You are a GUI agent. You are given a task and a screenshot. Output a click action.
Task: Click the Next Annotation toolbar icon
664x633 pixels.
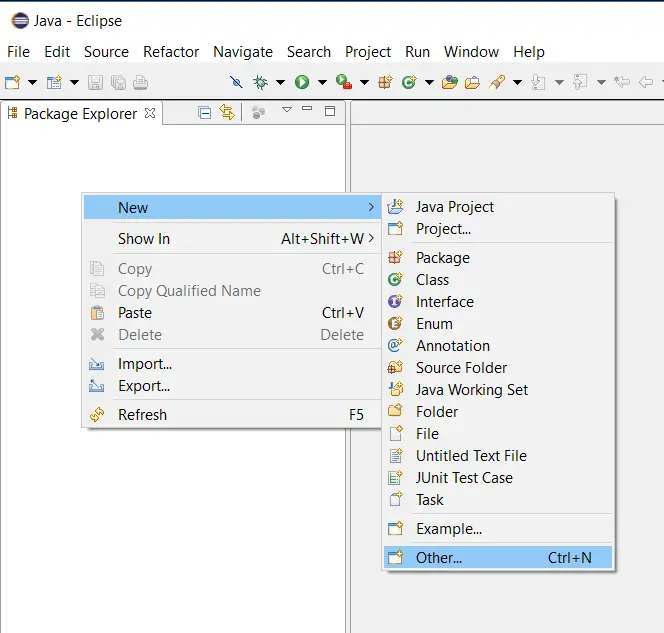538,82
